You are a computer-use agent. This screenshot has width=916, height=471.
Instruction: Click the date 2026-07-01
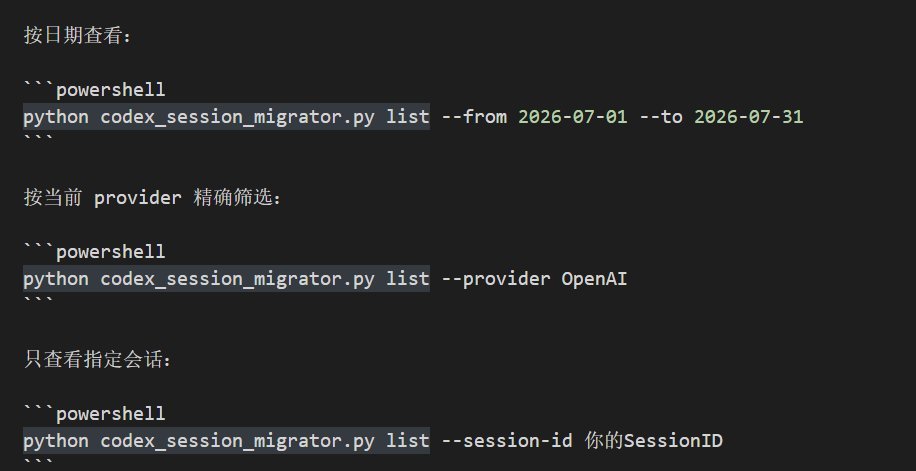tap(572, 117)
